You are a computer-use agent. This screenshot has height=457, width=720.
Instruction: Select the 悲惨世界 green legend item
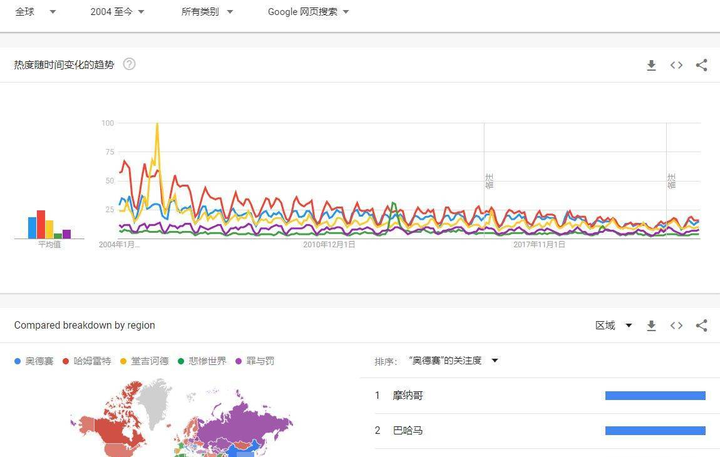[202, 361]
